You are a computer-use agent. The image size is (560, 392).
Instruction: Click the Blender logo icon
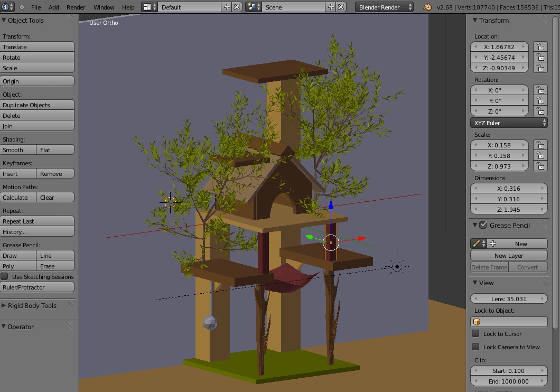(427, 7)
